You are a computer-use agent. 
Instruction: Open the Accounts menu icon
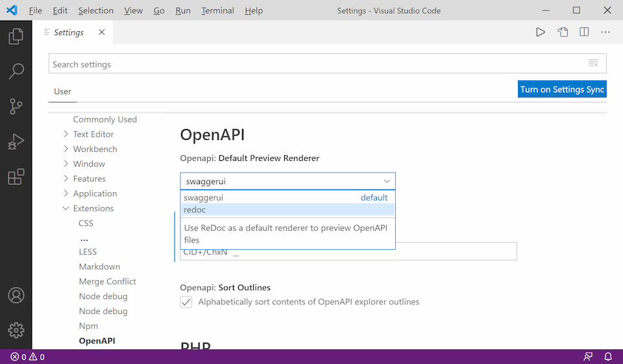(x=16, y=295)
